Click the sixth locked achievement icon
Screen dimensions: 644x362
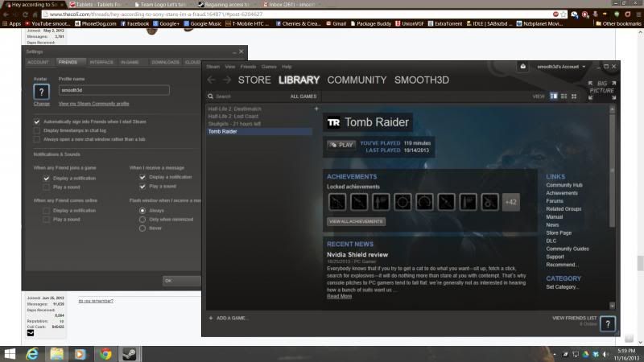[x=446, y=202]
